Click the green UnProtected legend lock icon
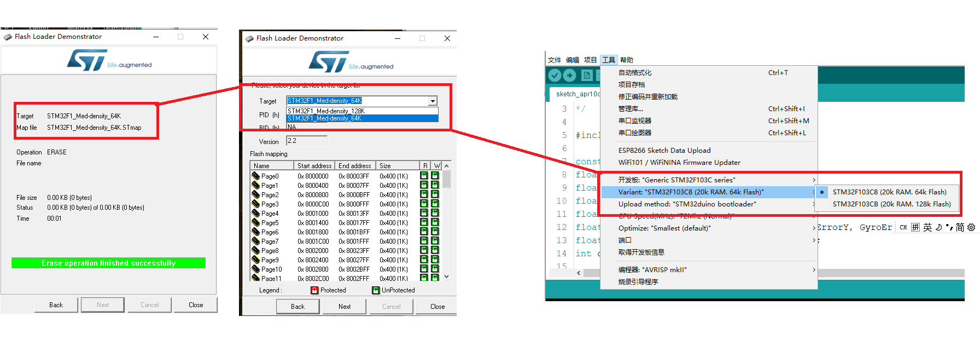 point(376,290)
